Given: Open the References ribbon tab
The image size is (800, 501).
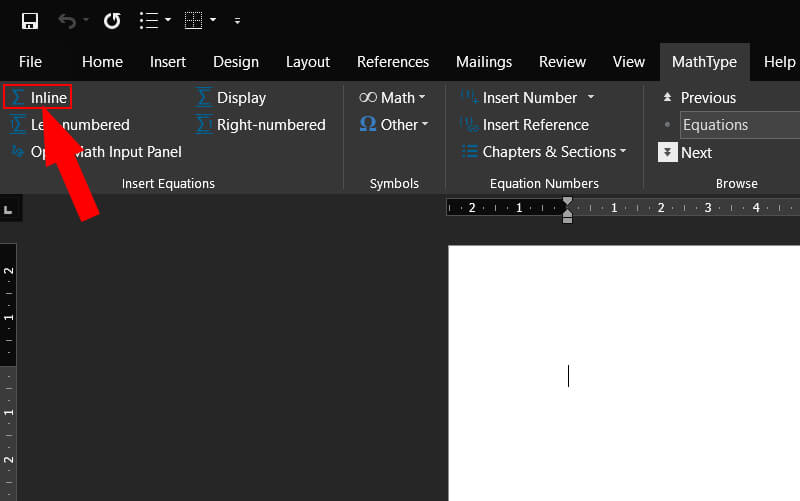Looking at the screenshot, I should coord(393,62).
